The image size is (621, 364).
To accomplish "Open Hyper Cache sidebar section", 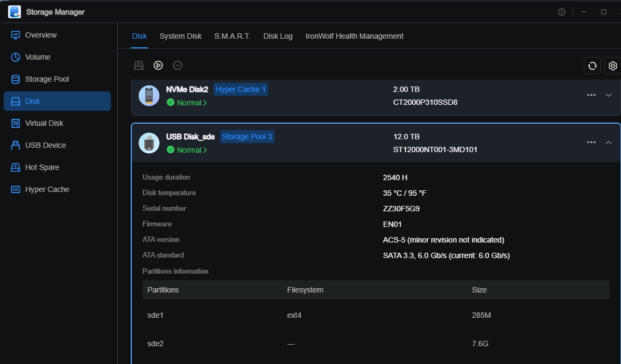I will (x=57, y=189).
